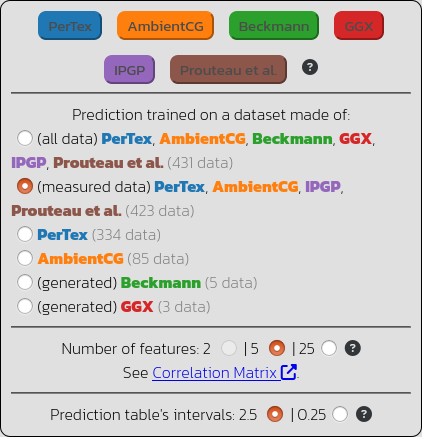Toggle the brown Prouteau et al. button
The width and height of the screenshot is (422, 437).
[x=228, y=70]
